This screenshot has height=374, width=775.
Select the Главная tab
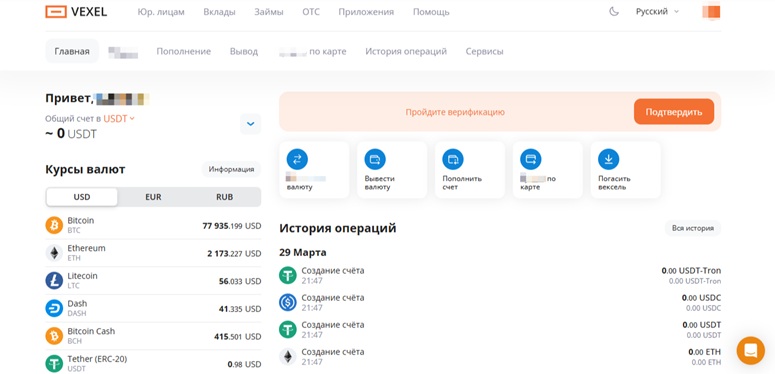[72, 51]
